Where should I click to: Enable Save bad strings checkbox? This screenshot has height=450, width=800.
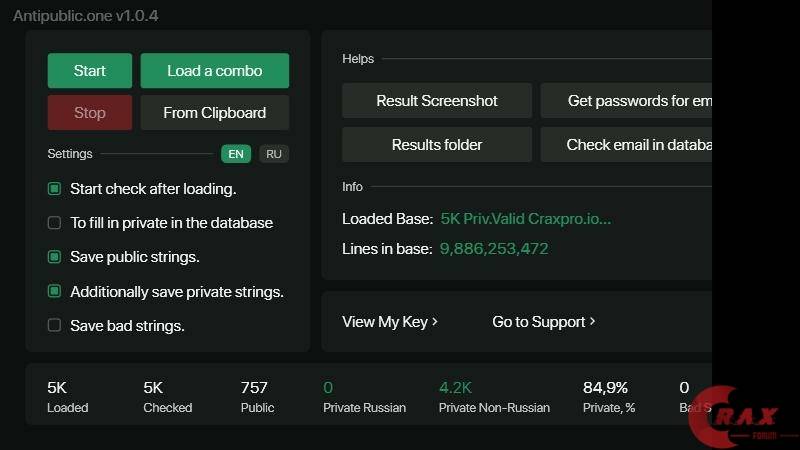point(54,325)
